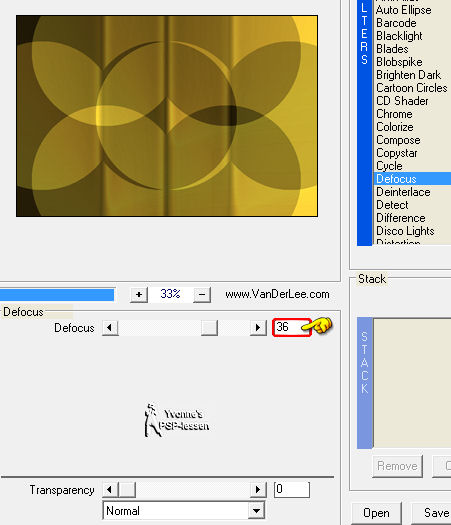
Task: Select the Colorize filter
Action: (x=395, y=127)
